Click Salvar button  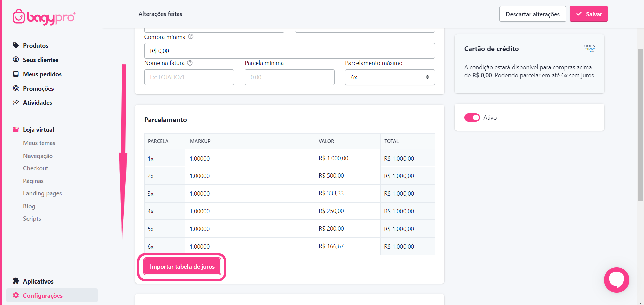(589, 14)
